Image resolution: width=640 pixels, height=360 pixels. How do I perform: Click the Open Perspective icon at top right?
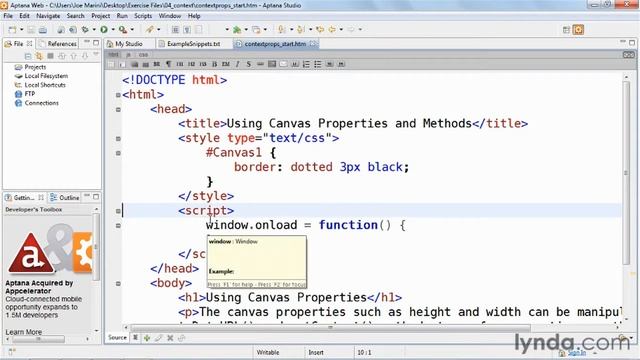pyautogui.click(x=566, y=29)
